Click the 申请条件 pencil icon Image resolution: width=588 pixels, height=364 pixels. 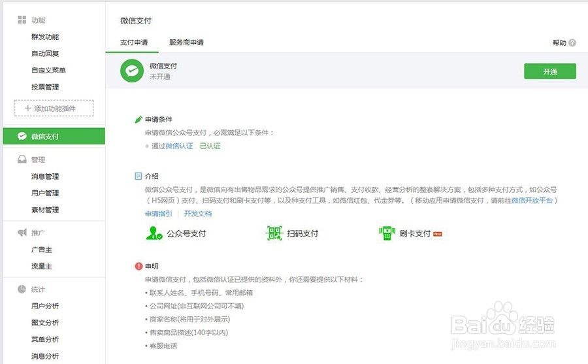pos(139,120)
